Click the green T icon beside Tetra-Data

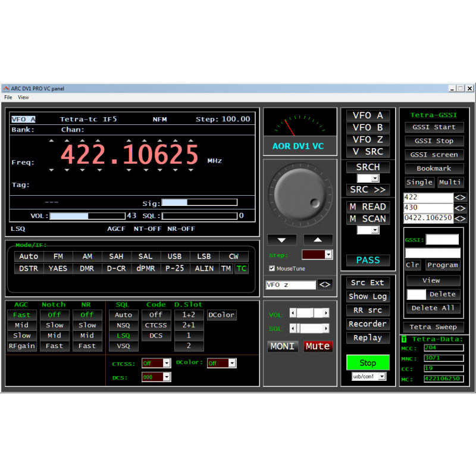coord(404,339)
